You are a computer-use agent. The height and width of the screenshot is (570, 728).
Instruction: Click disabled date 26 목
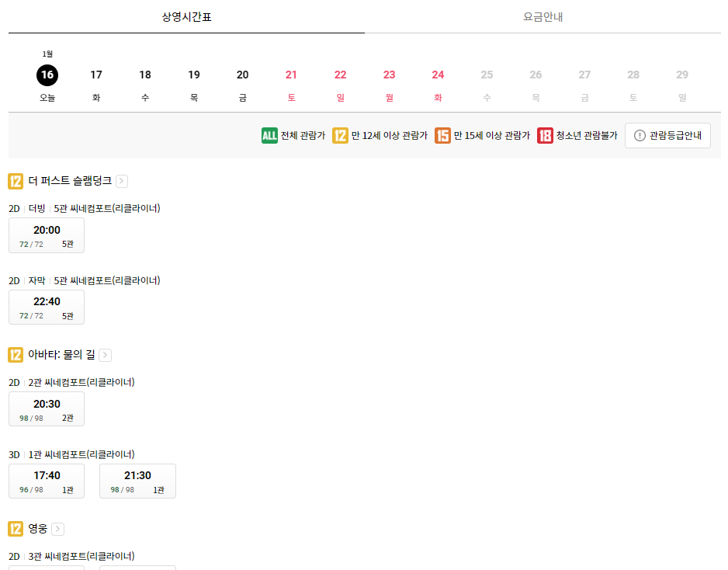point(536,85)
